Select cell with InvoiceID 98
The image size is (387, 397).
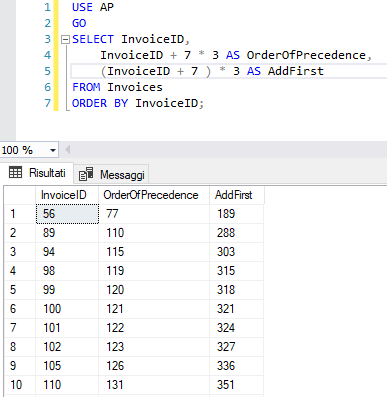67,271
